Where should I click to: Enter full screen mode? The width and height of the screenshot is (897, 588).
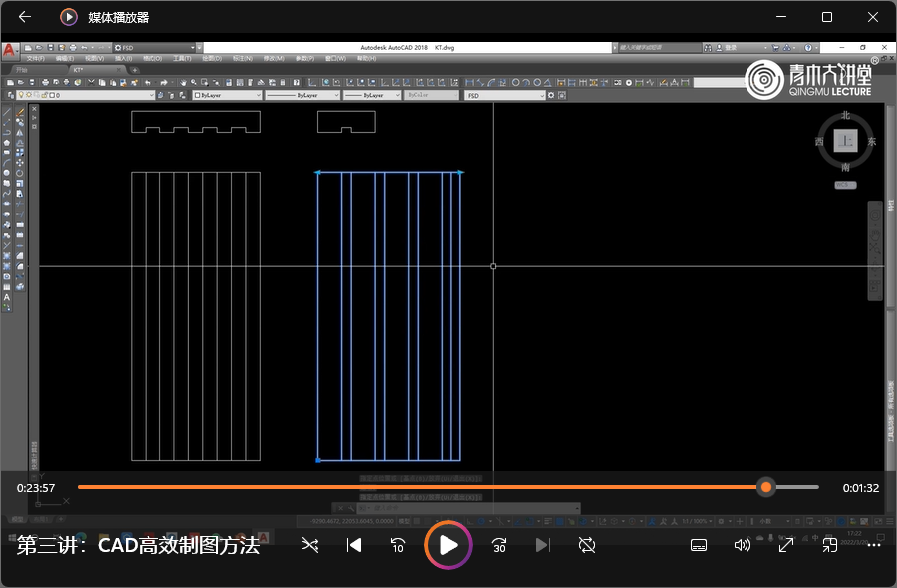tap(785, 545)
